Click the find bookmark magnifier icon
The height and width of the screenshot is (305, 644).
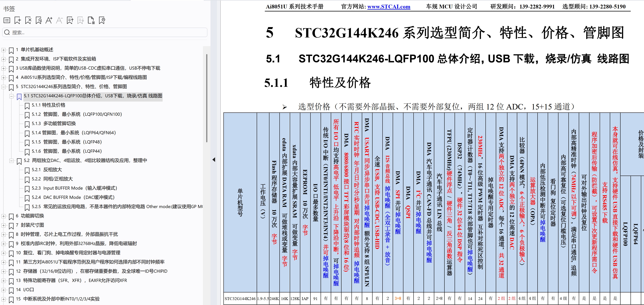pos(38,20)
